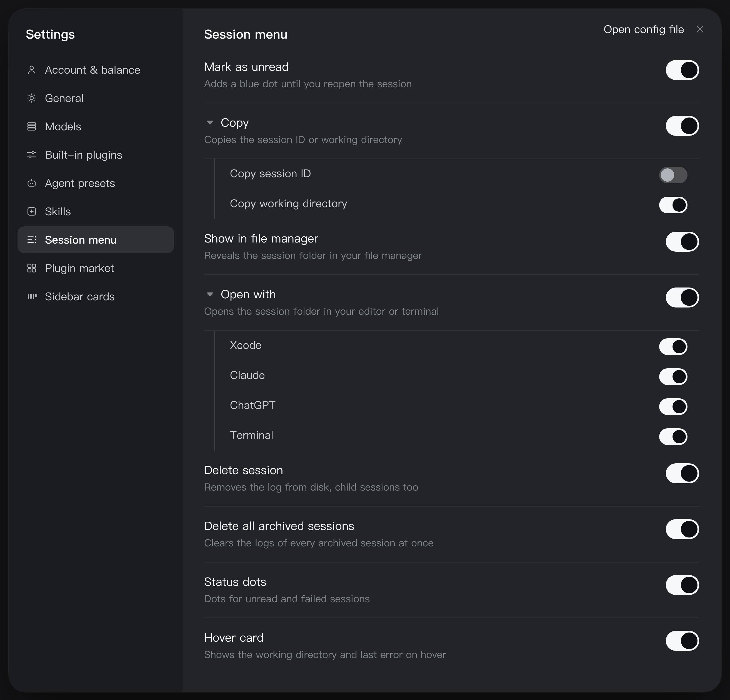Image resolution: width=730 pixels, height=700 pixels.
Task: Click the Account & balance person icon
Action: [32, 70]
